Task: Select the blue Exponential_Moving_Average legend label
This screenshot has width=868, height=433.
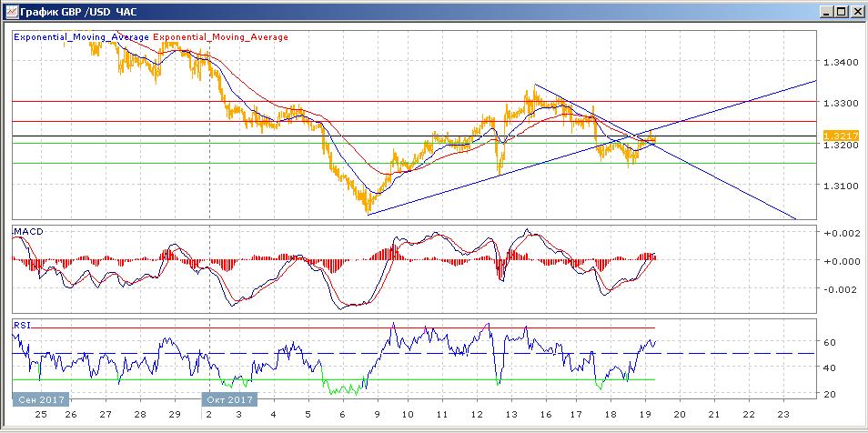Action: point(81,37)
